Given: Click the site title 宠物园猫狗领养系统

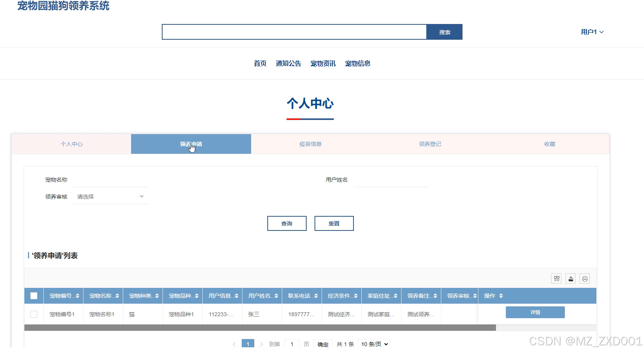Looking at the screenshot, I should (x=63, y=6).
